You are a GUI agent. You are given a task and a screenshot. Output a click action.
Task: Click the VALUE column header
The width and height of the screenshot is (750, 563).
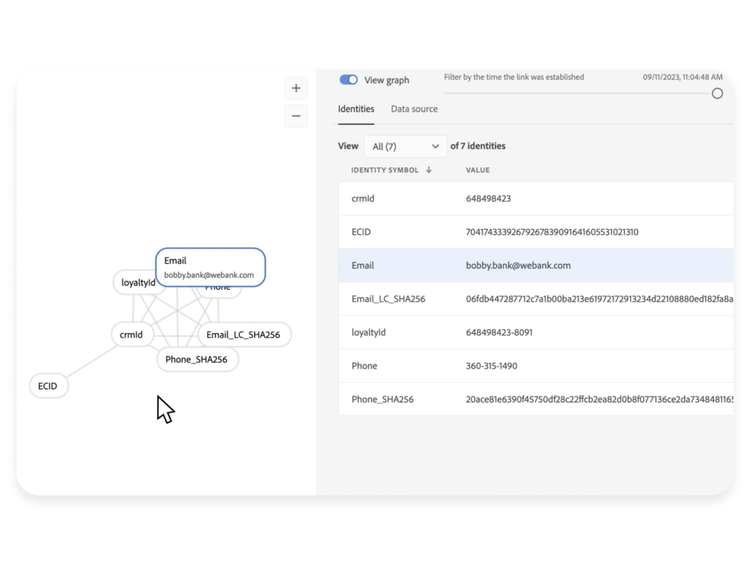point(478,170)
